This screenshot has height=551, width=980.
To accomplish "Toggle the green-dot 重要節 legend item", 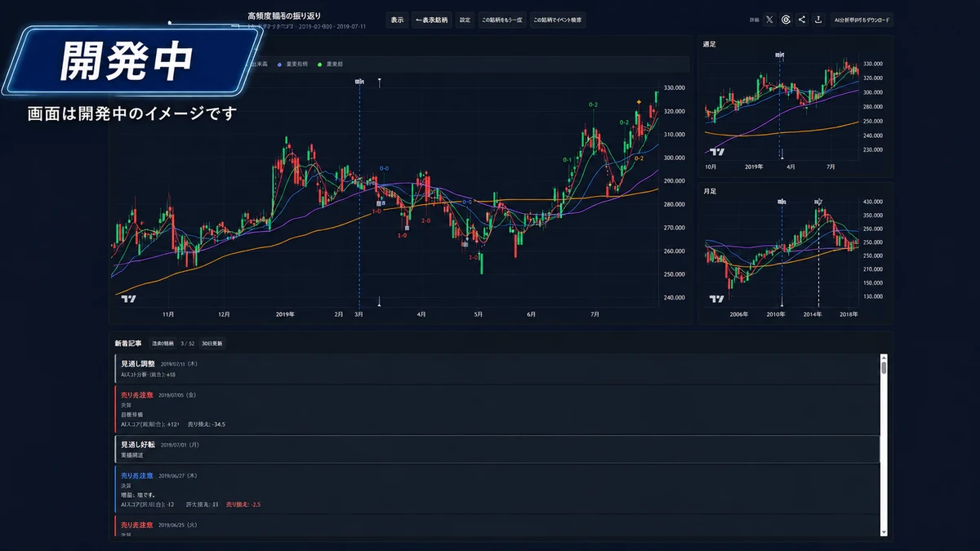I will coord(331,64).
